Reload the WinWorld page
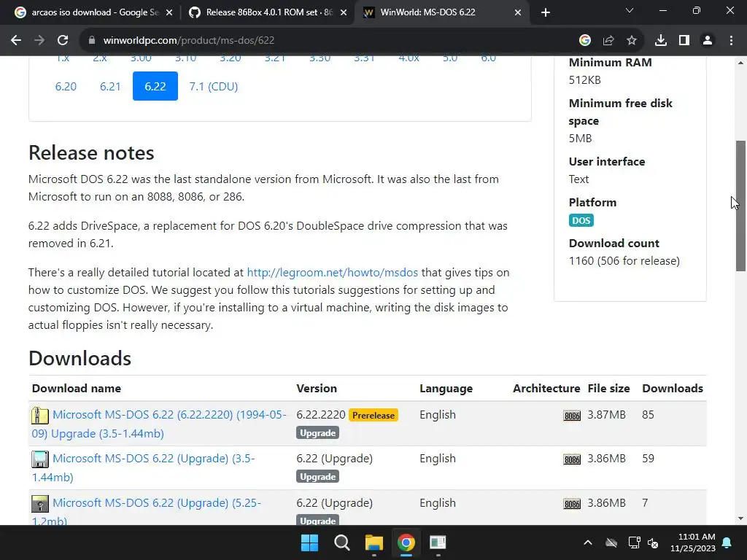The height and width of the screenshot is (560, 747). point(63,41)
